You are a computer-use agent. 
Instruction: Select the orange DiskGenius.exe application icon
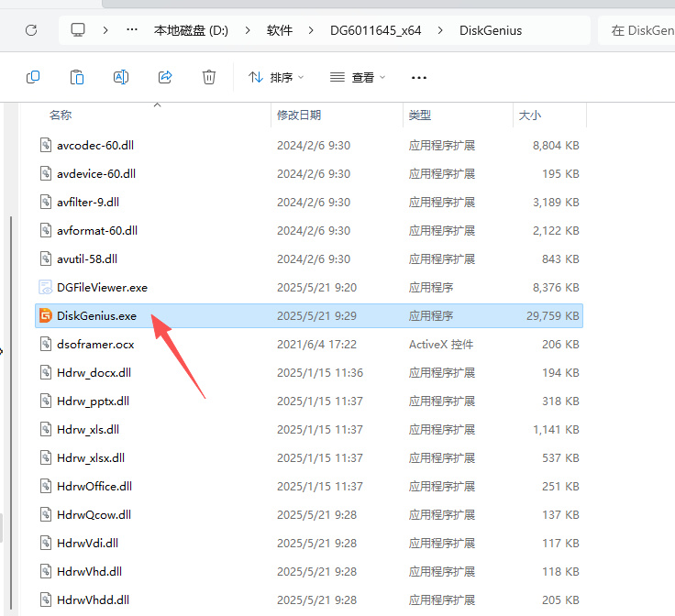46,315
